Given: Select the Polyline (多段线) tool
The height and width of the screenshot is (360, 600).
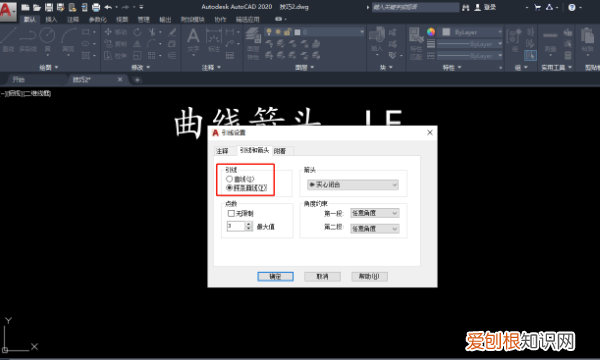Looking at the screenshot, I should point(28,40).
